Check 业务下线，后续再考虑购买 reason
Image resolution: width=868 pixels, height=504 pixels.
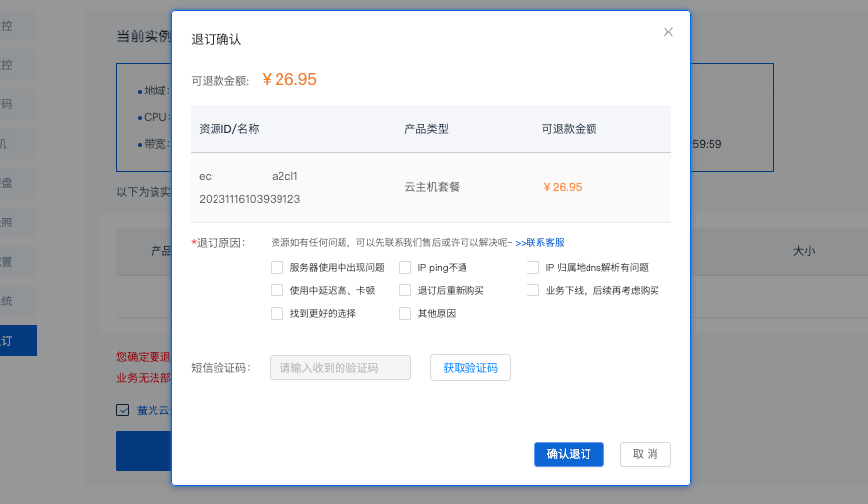[x=532, y=290]
